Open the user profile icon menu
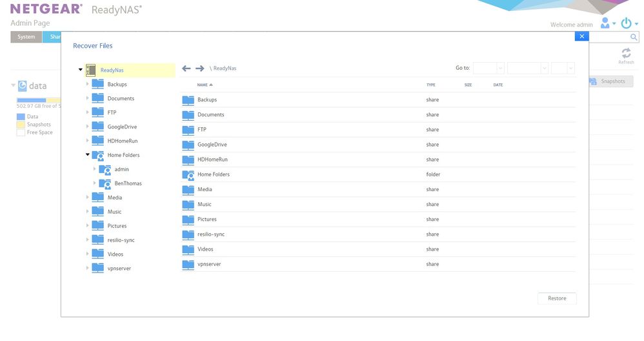This screenshot has height=341, width=644. (605, 24)
